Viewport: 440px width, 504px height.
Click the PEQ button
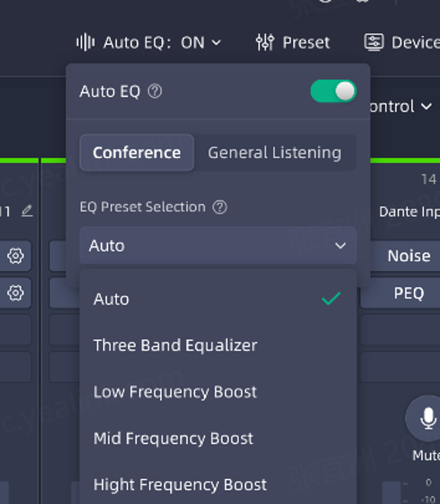coord(404,293)
